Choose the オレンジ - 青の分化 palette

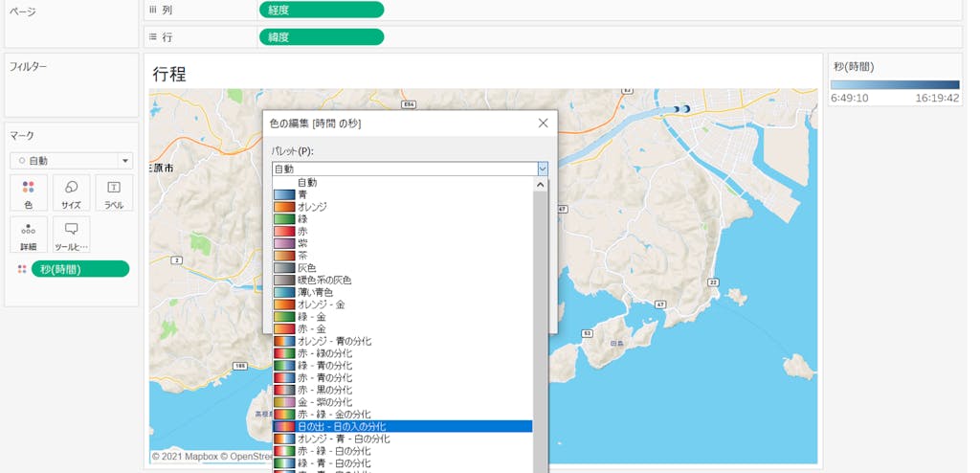pos(335,341)
